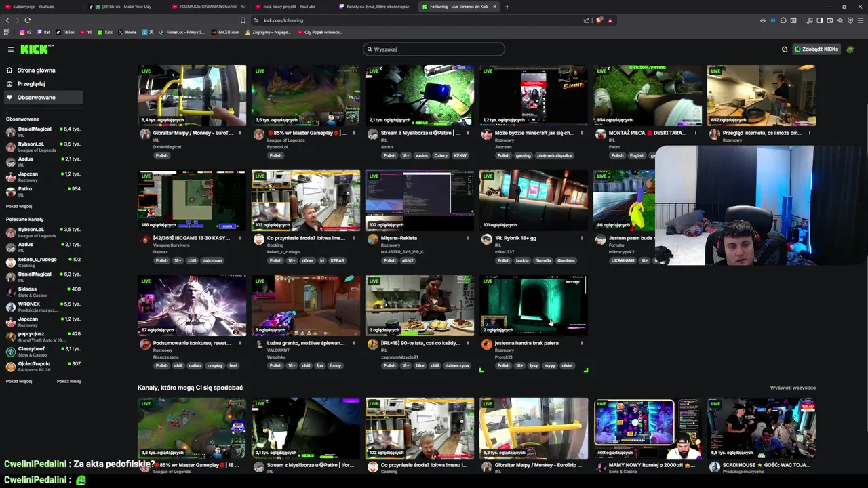
Task: Open a new browser tab
Action: [x=507, y=6]
